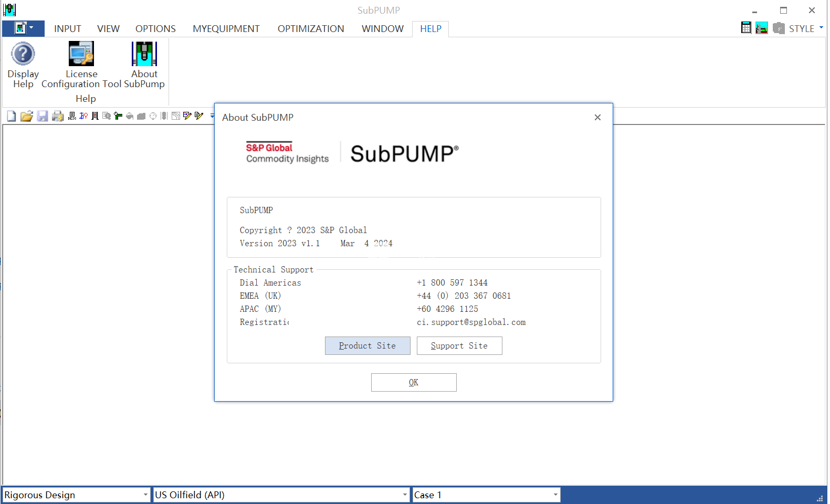This screenshot has width=830, height=504.
Task: Click the Dial Americas label
Action: 270,282
